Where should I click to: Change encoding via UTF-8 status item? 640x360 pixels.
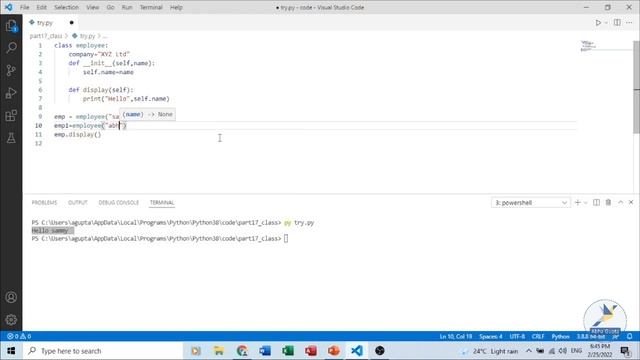pyautogui.click(x=517, y=336)
